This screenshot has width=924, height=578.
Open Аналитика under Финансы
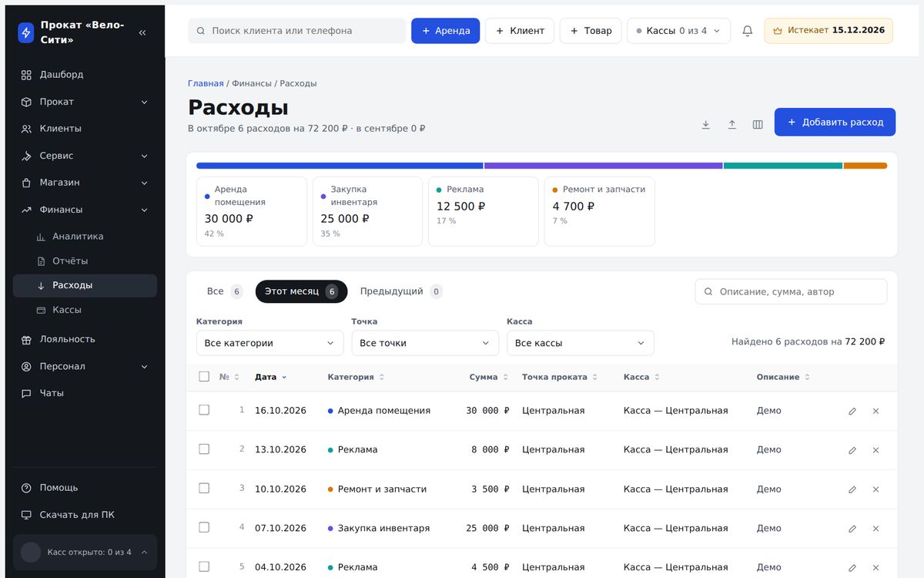coord(85,237)
